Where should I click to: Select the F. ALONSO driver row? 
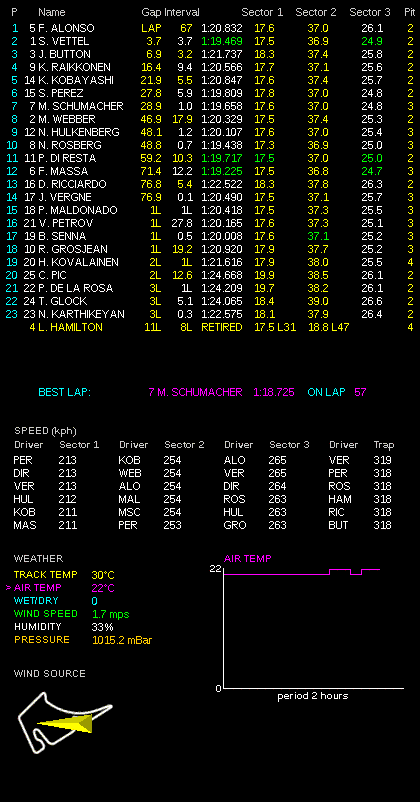point(210,28)
